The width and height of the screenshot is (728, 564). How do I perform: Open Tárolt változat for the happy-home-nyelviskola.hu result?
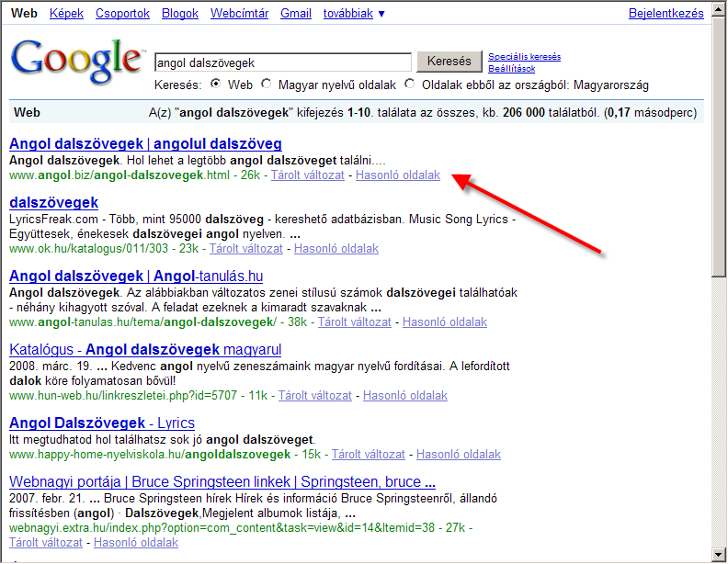coord(369,454)
